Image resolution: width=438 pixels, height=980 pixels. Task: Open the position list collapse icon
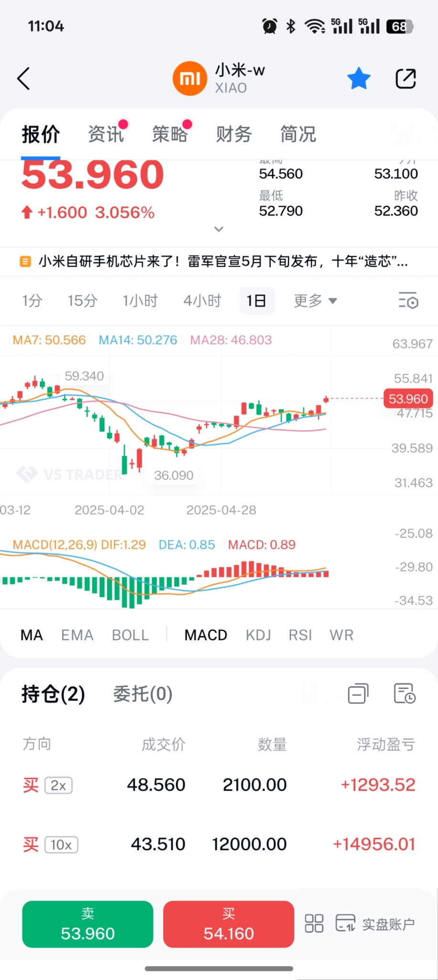[x=358, y=693]
